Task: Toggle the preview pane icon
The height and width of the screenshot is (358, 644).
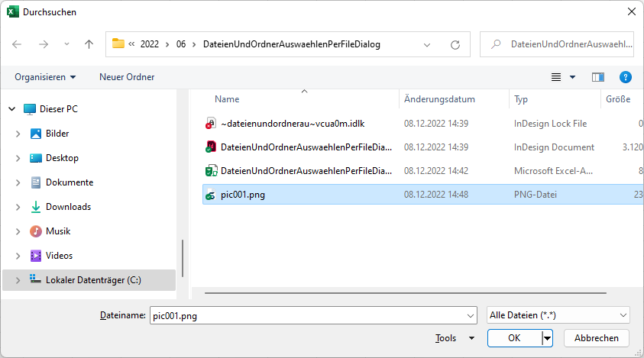Action: pos(597,77)
